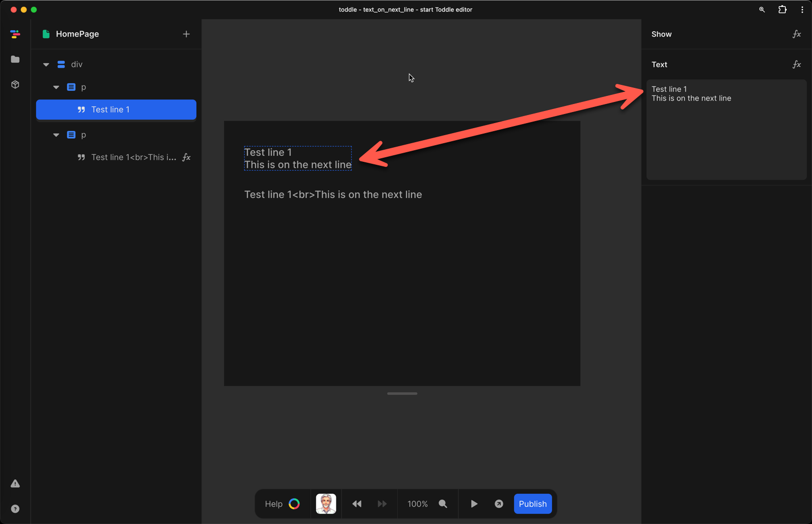This screenshot has width=812, height=524.
Task: Click the Publish button
Action: (532, 504)
